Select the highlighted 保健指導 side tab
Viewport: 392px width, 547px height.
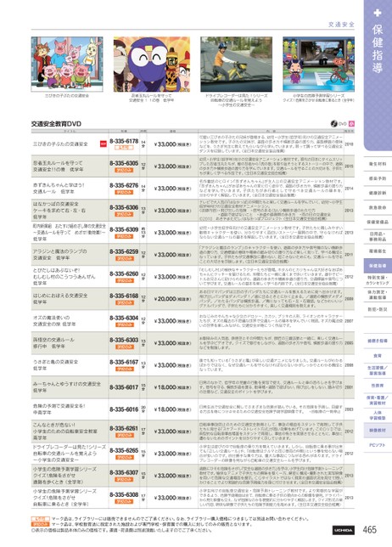[378, 266]
